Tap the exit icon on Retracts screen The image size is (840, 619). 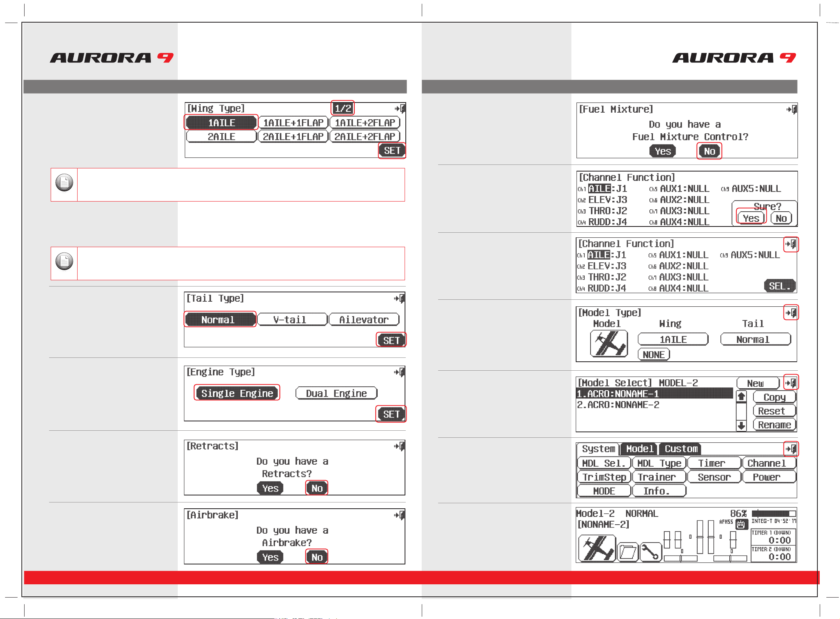coord(400,446)
